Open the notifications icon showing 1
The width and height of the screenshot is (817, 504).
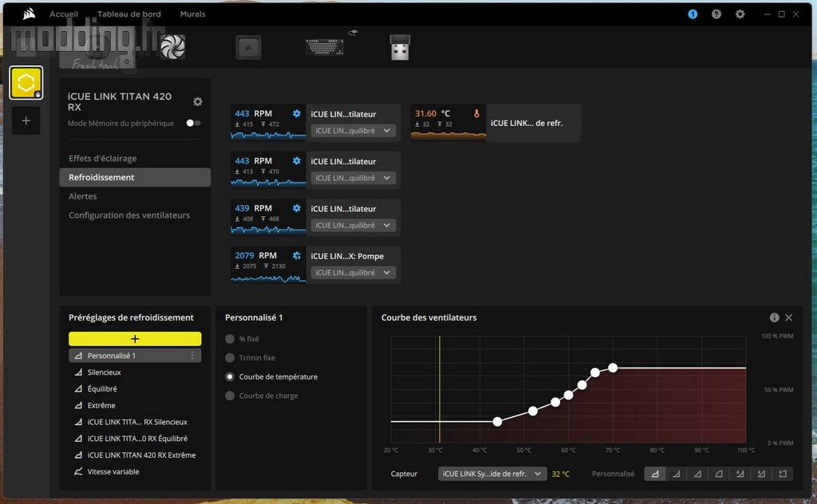tap(693, 14)
